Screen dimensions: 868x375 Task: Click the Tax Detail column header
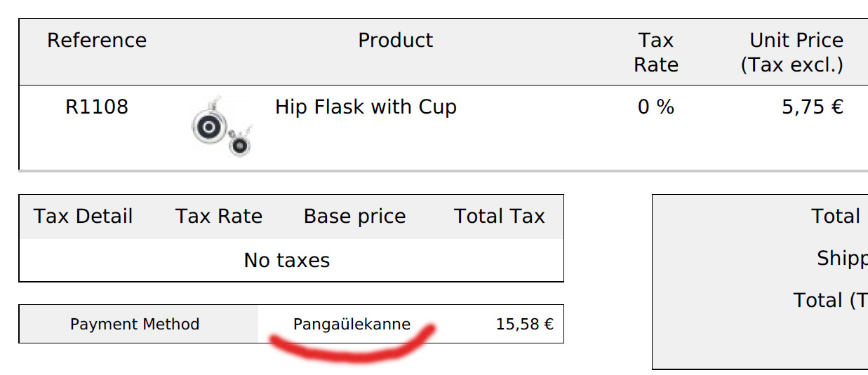[83, 217]
